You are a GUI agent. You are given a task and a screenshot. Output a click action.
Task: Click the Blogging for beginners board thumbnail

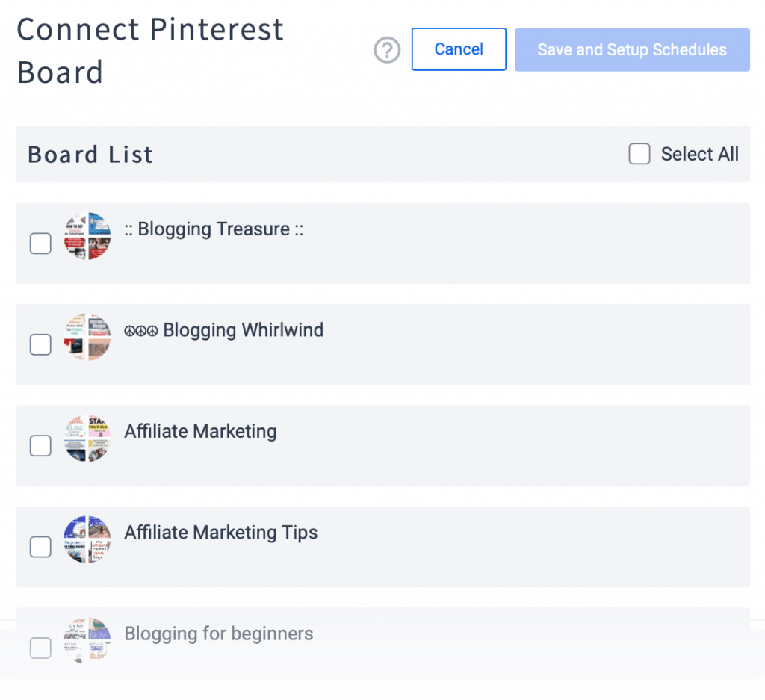coord(87,639)
